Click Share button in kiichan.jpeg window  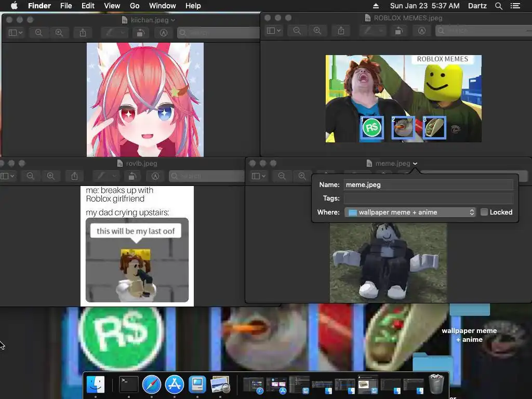pos(83,33)
